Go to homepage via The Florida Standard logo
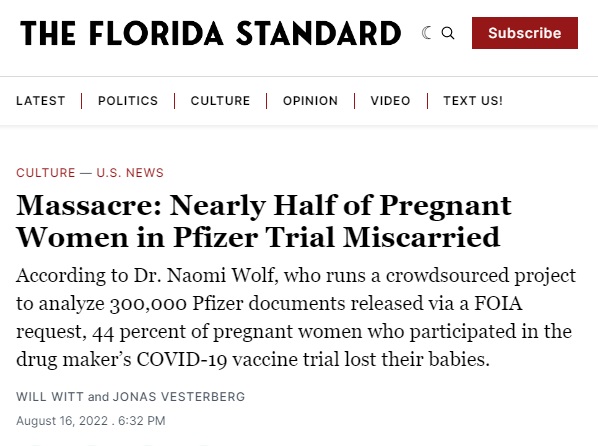 click(211, 33)
